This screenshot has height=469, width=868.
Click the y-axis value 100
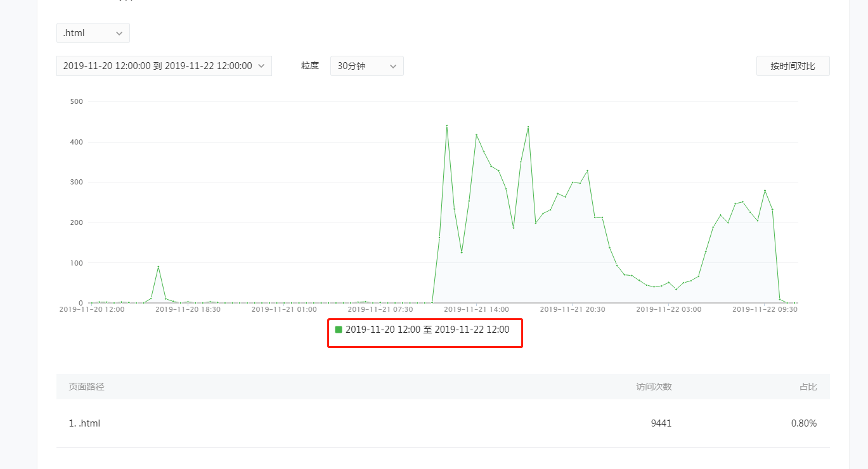(x=76, y=262)
